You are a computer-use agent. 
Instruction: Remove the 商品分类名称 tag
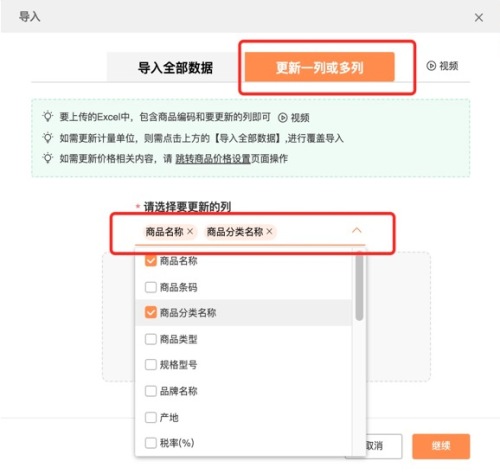point(269,231)
